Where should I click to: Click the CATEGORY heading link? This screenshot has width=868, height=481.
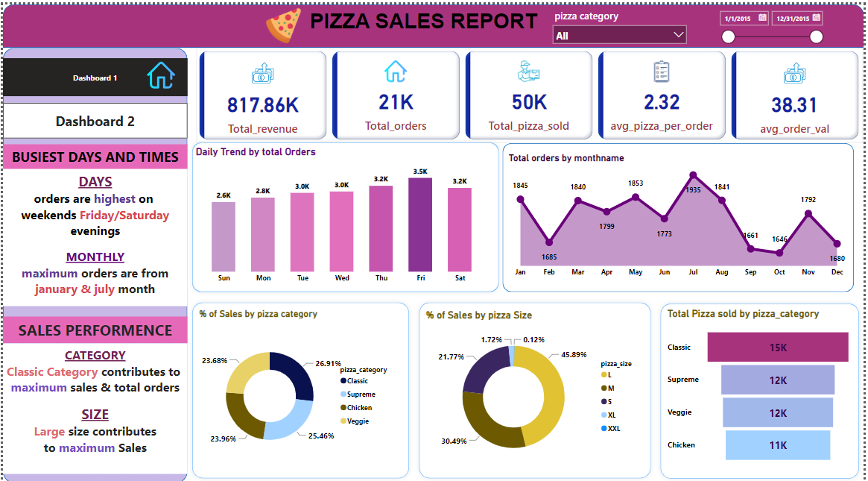[x=95, y=354]
